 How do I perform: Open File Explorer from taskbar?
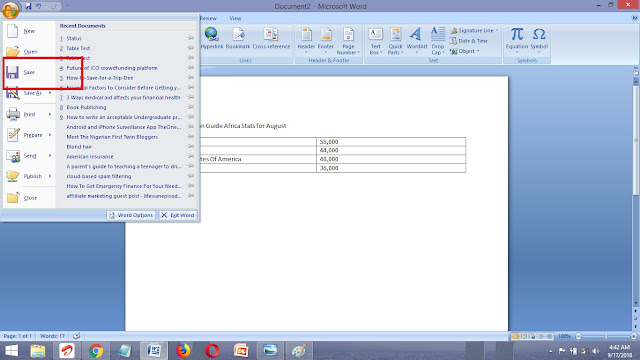coord(38,351)
